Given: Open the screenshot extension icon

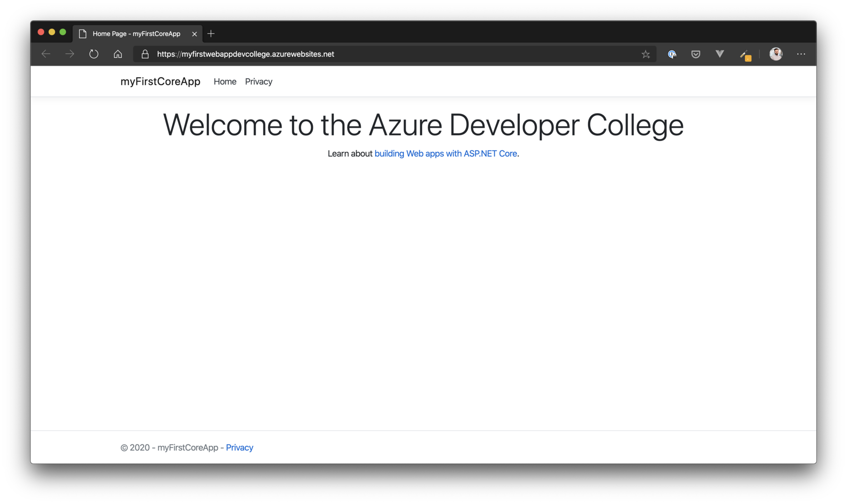Looking at the screenshot, I should (x=746, y=54).
